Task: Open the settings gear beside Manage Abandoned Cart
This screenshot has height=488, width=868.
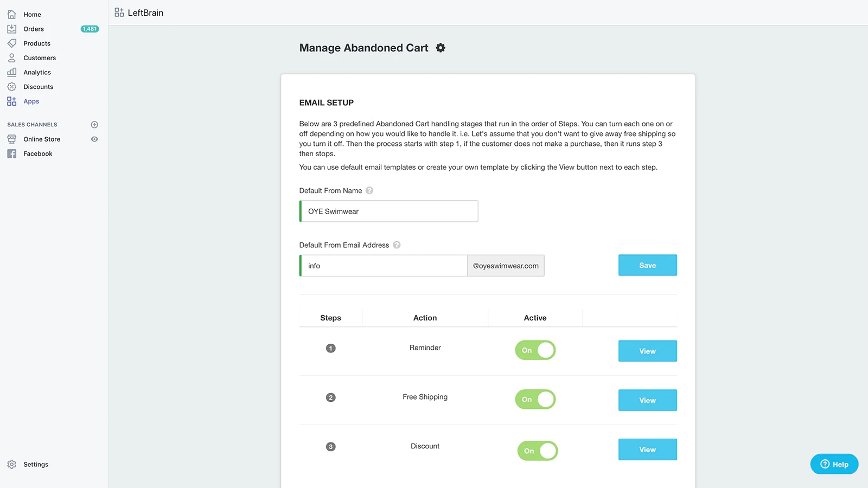Action: pyautogui.click(x=441, y=48)
